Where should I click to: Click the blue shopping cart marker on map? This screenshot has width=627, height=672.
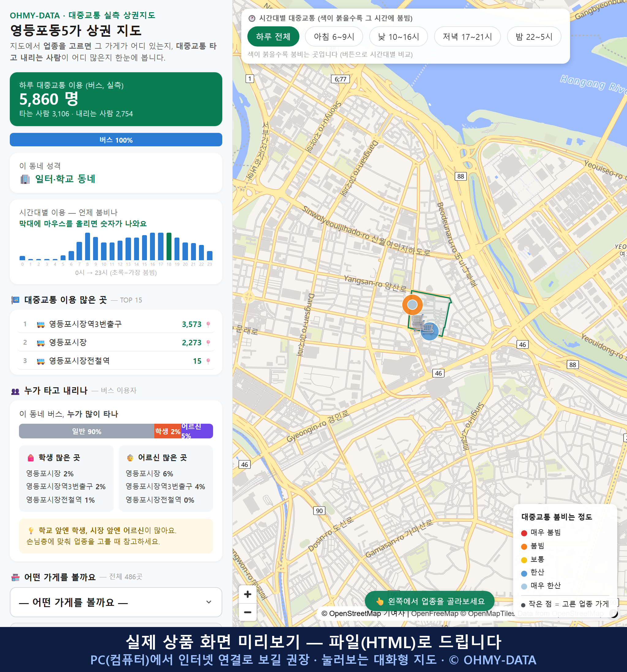(x=429, y=331)
